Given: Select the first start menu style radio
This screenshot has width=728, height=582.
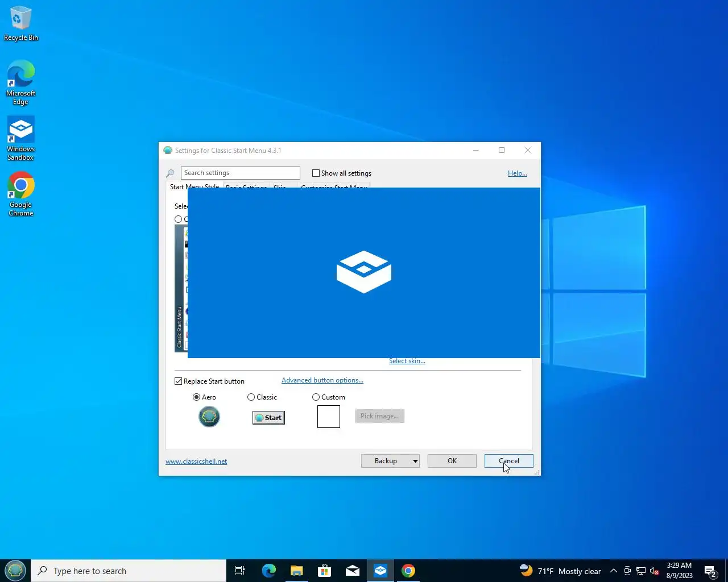Looking at the screenshot, I should click(178, 219).
